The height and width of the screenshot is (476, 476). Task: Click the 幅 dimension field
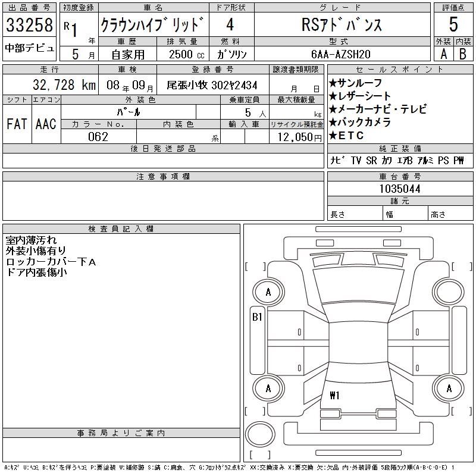(x=405, y=213)
